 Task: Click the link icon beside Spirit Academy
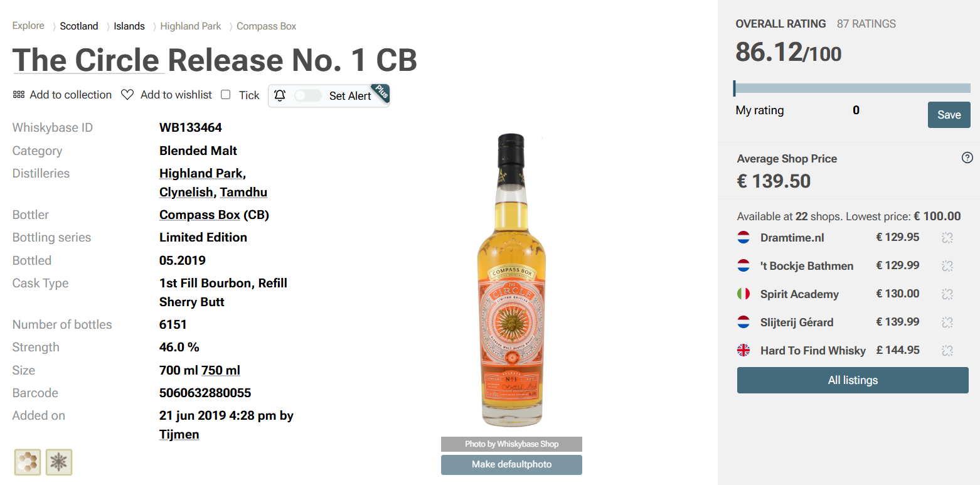(947, 294)
